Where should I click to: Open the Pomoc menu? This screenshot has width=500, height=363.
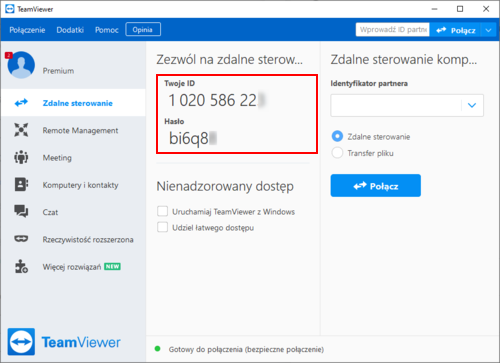(x=107, y=30)
